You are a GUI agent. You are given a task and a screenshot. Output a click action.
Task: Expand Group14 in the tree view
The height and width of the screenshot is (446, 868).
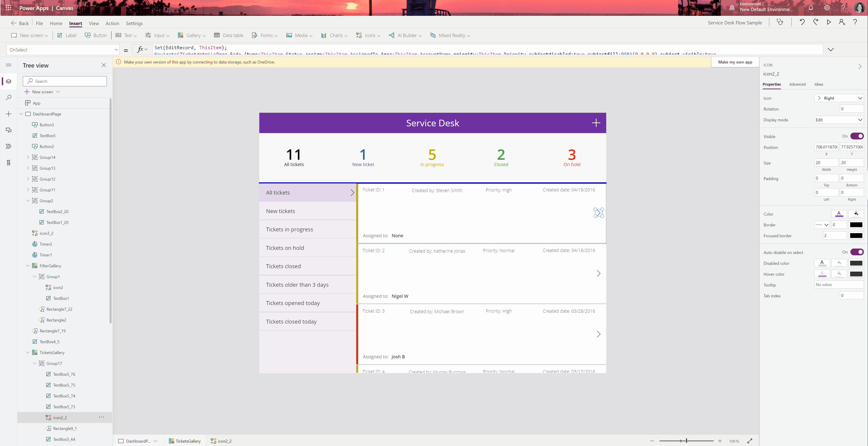click(28, 157)
